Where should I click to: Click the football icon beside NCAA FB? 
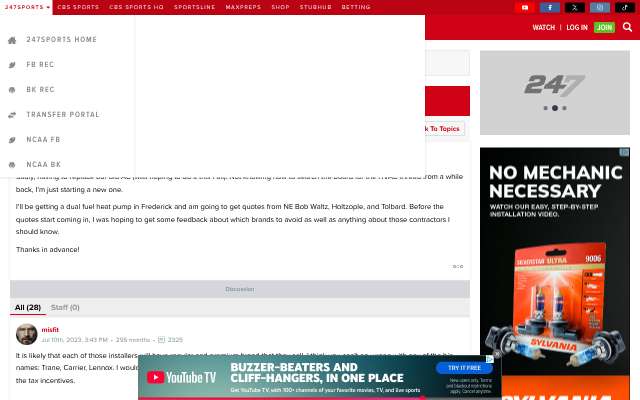click(12, 140)
